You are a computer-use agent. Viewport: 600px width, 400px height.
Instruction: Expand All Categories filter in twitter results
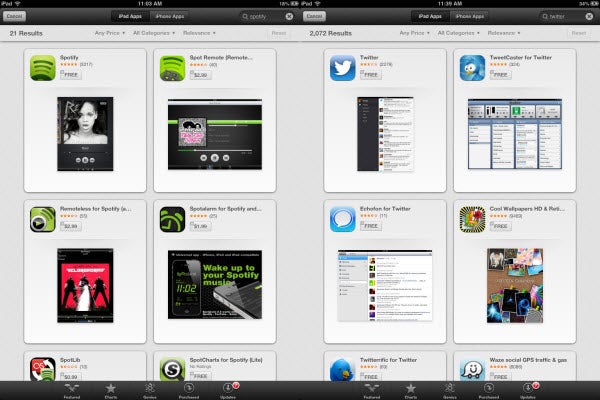(458, 33)
